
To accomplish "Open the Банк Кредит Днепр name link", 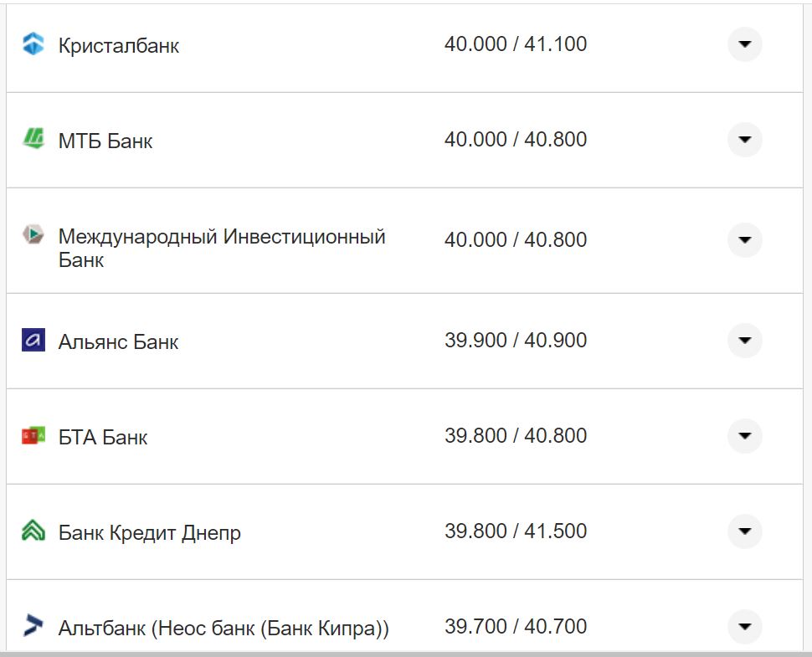I will 149,532.
